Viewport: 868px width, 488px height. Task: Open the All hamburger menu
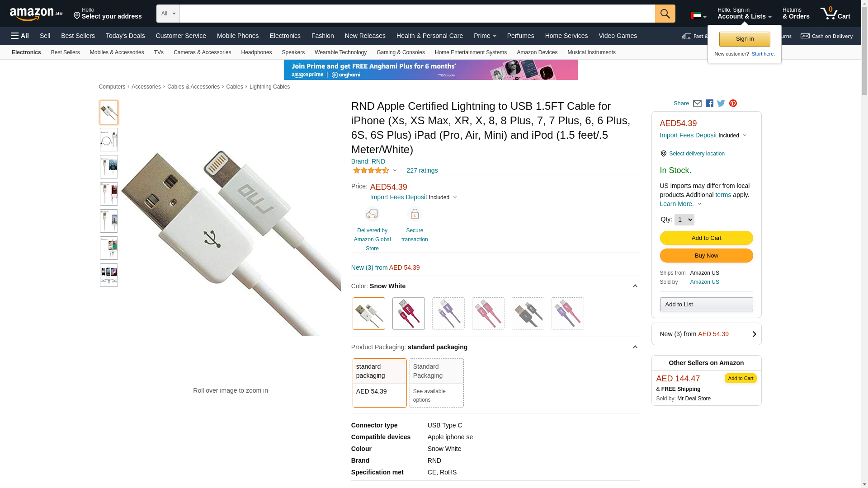tap(20, 36)
